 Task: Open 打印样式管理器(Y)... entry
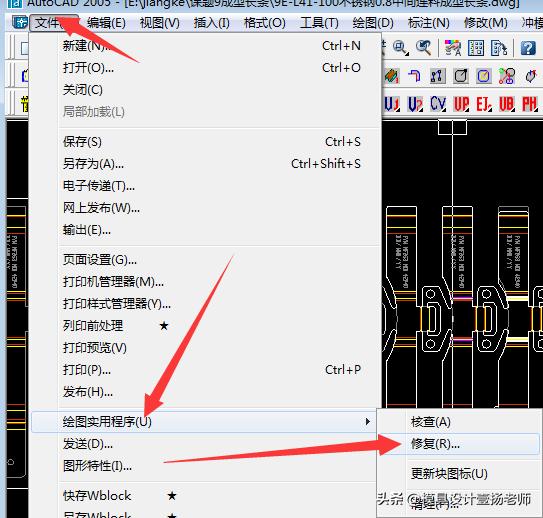point(206,304)
